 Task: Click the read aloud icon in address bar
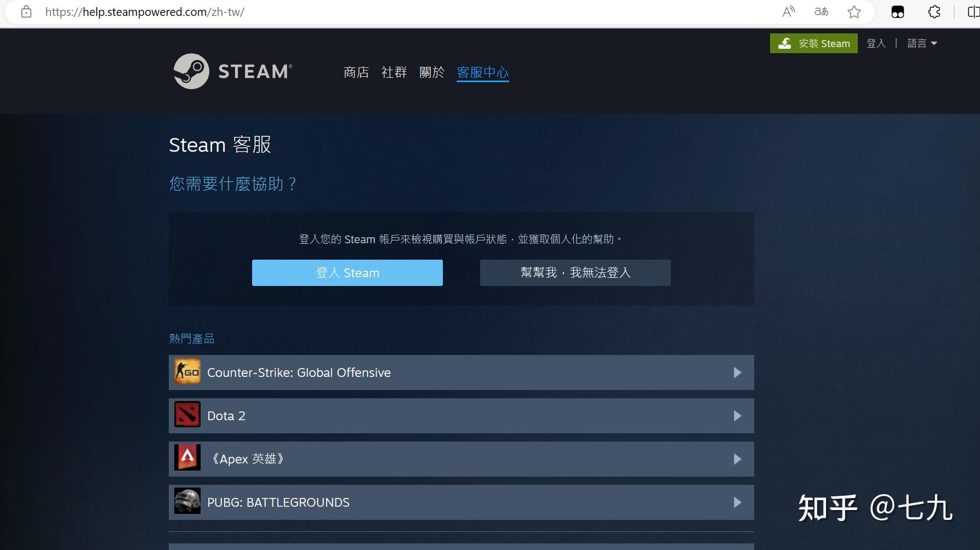pyautogui.click(x=788, y=12)
